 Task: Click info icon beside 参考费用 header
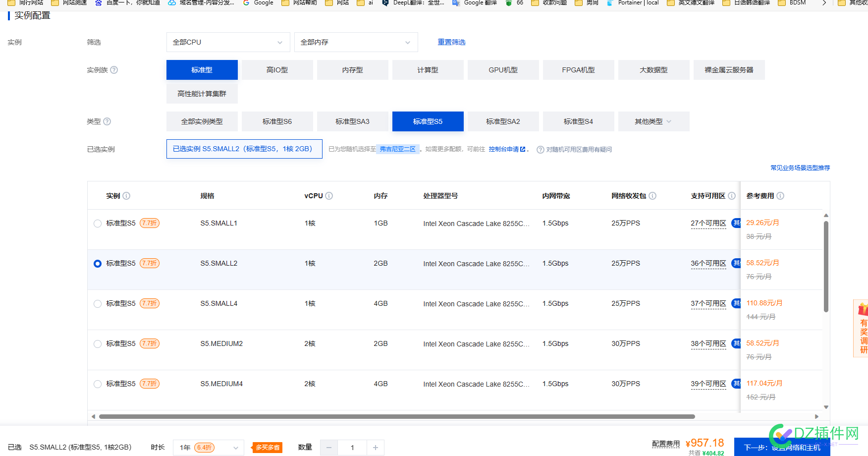780,196
